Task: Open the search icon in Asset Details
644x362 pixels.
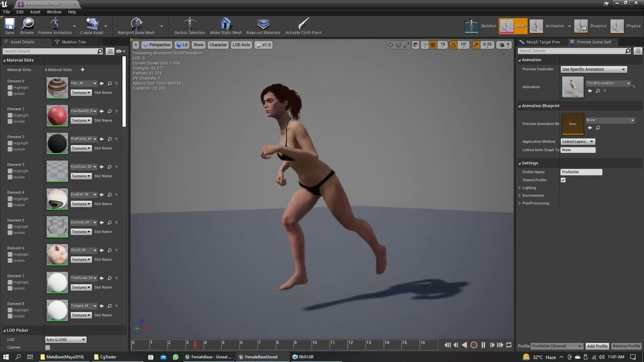Action: pos(100,51)
